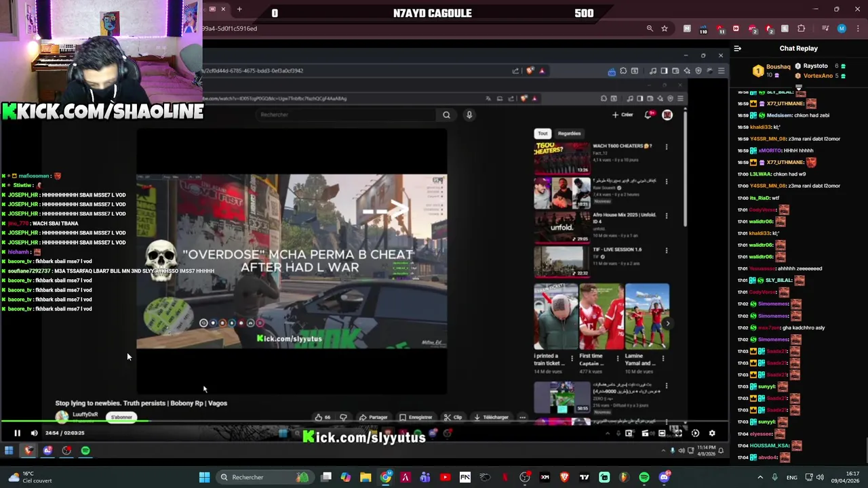Open the Windows Start button
Viewport: 868px width, 488px height.
coord(204,477)
